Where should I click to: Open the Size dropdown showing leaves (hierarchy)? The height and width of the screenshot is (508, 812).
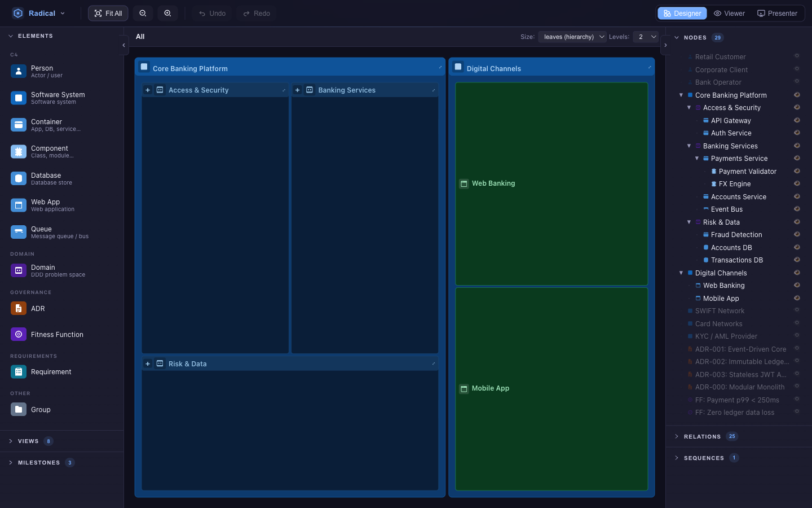tap(572, 37)
